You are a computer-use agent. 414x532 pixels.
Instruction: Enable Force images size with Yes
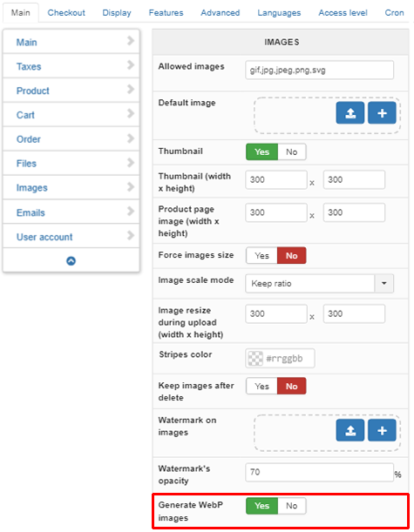261,255
